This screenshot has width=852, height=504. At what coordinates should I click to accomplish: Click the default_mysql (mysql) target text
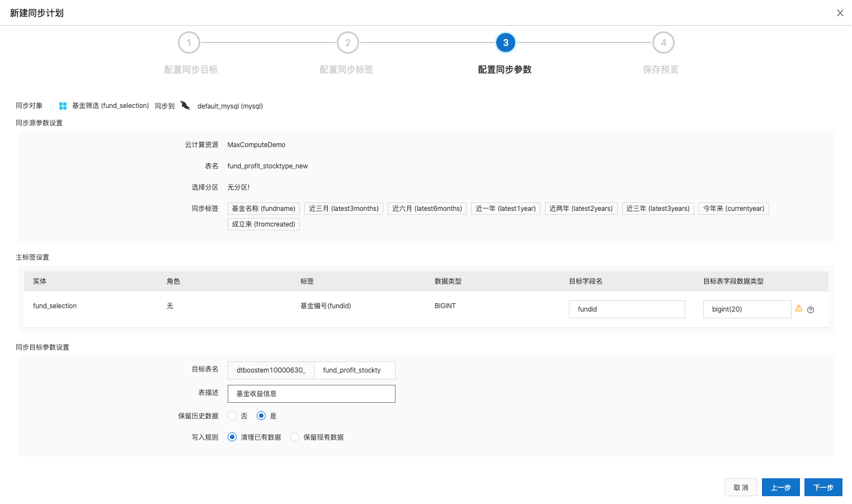(x=230, y=106)
